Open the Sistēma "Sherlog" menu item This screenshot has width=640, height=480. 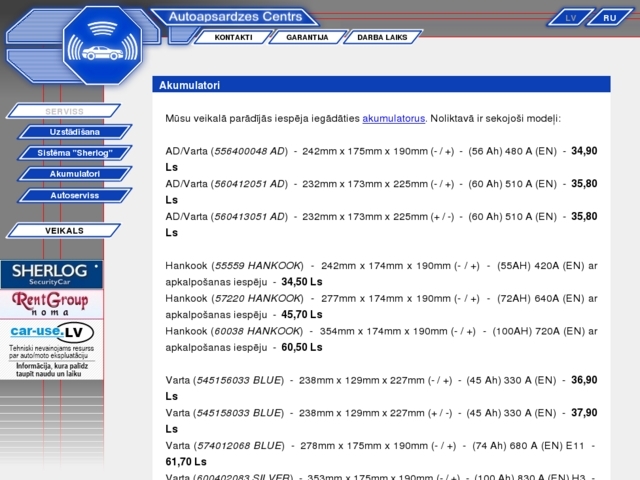click(x=75, y=153)
